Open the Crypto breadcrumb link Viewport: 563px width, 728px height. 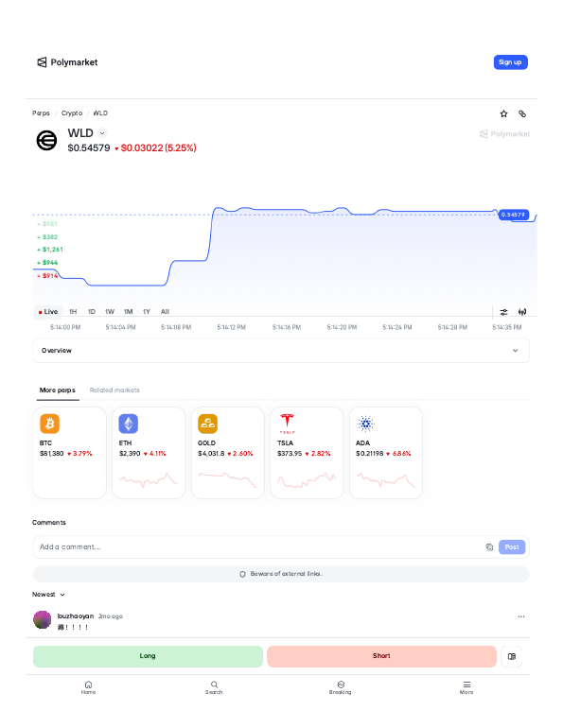tap(72, 113)
